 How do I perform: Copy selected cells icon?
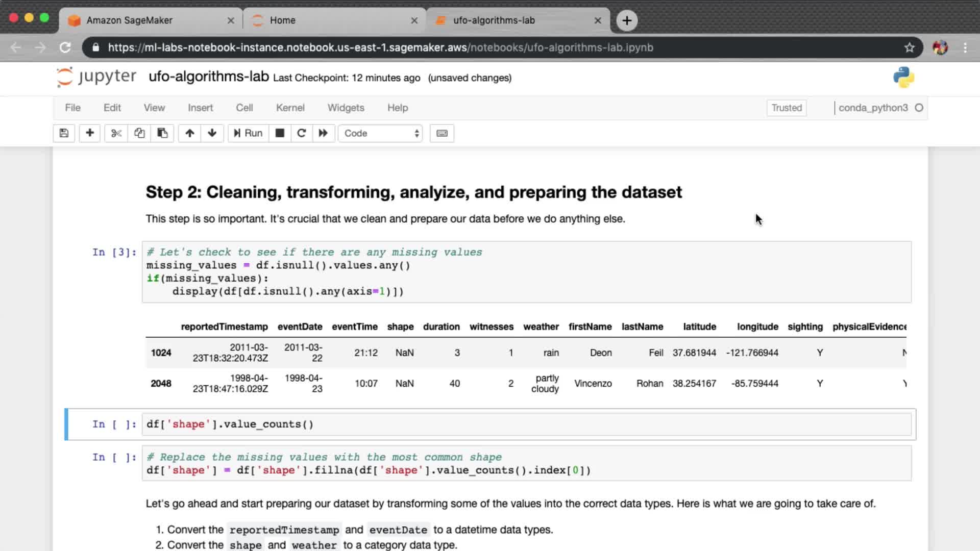click(139, 133)
